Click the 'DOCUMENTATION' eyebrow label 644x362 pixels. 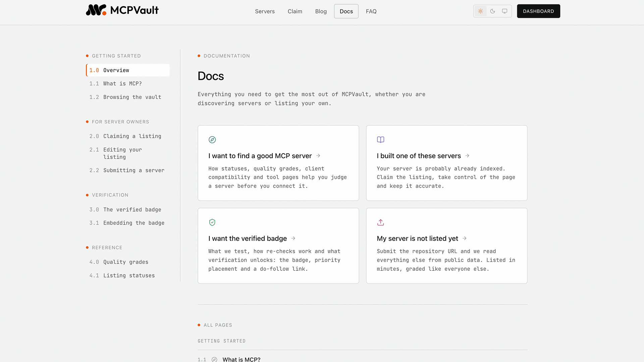tap(226, 56)
